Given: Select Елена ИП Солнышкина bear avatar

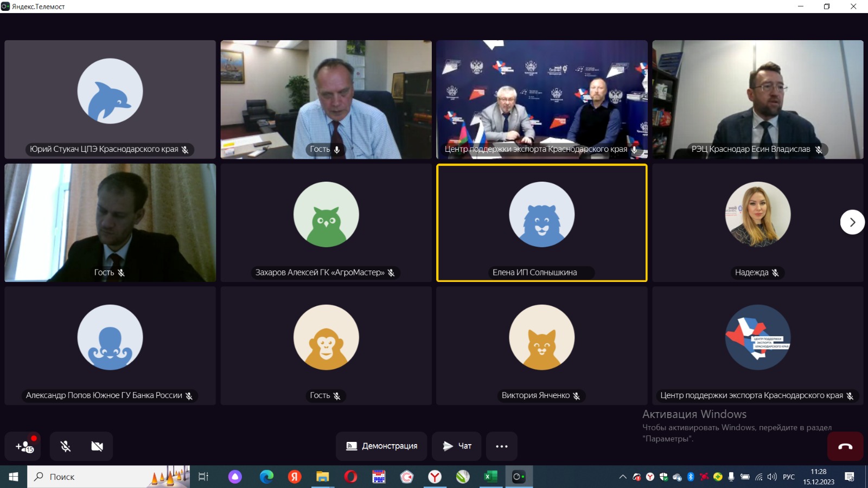Looking at the screenshot, I should point(542,214).
